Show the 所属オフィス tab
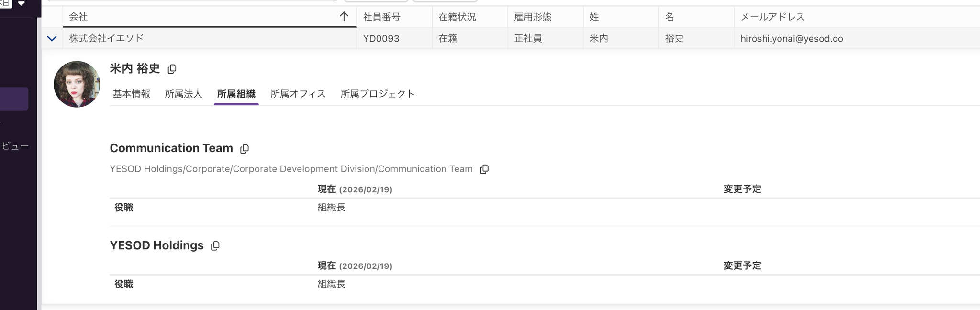Viewport: 980px width, 310px height. tap(298, 94)
